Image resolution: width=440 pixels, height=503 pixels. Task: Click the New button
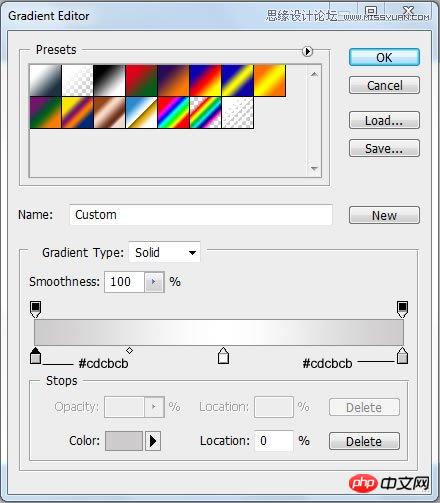pos(384,215)
